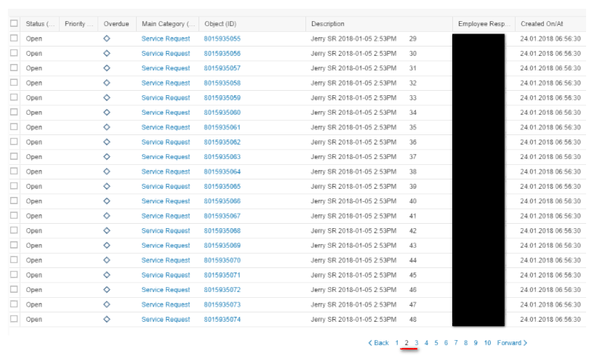Tick the select-all checkbox in table header
The width and height of the screenshot is (589, 364).
[14, 23]
